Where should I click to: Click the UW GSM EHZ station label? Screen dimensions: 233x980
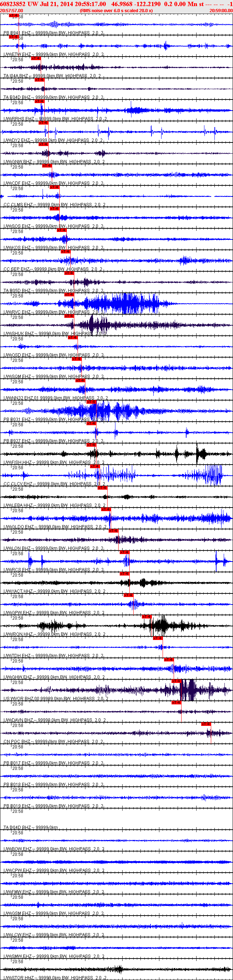[x=17, y=913]
